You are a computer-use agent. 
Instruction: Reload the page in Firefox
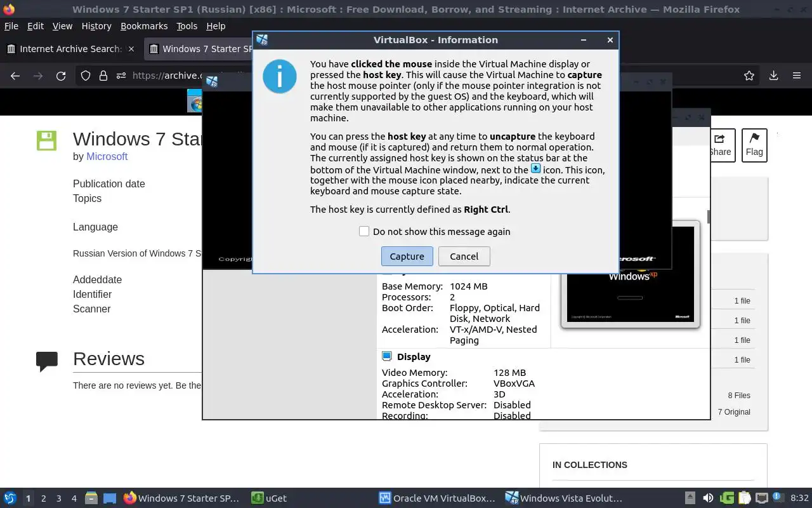click(x=61, y=76)
